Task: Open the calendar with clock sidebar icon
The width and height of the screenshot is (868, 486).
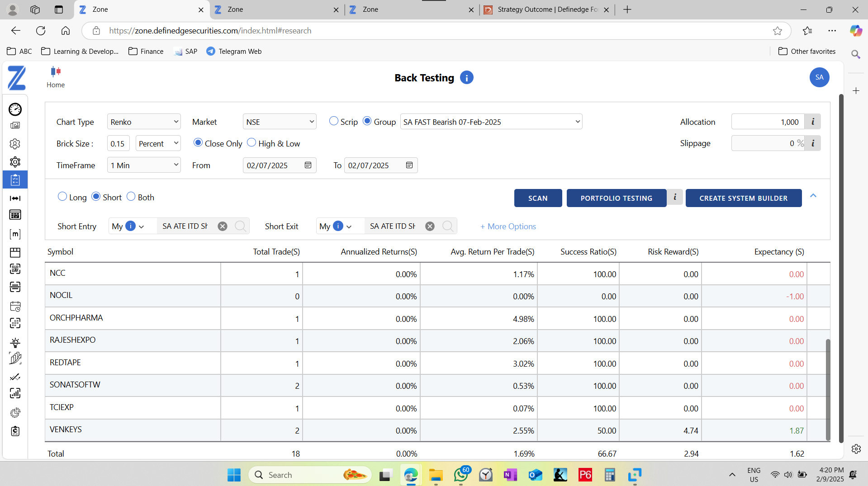Action: coord(15,306)
